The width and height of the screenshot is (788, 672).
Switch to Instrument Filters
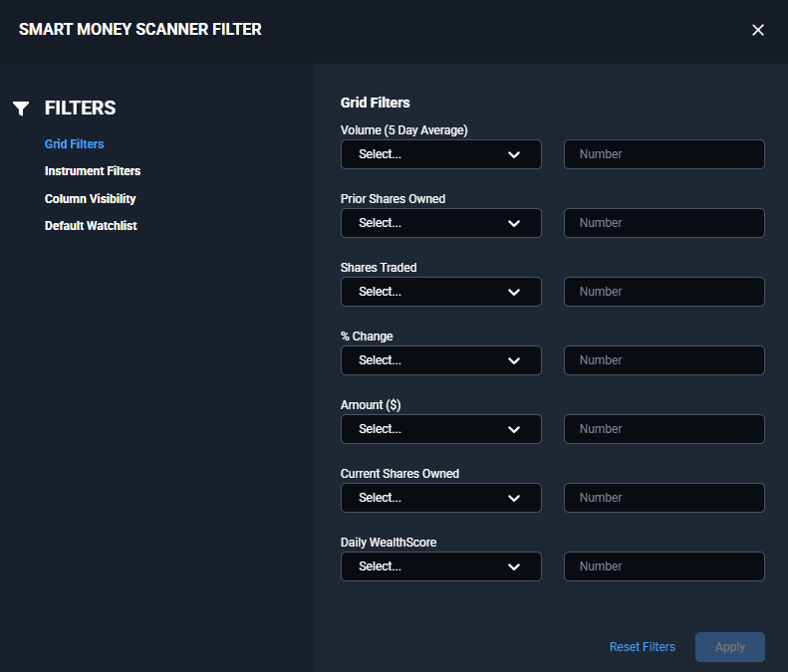(93, 171)
